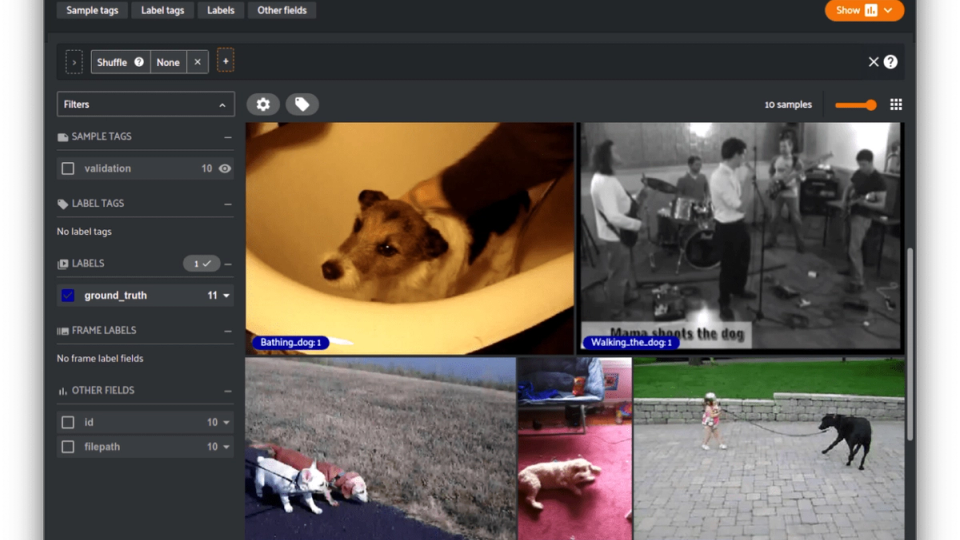Enable the filepath field checkbox
Viewport: 960px width, 540px height.
click(68, 446)
